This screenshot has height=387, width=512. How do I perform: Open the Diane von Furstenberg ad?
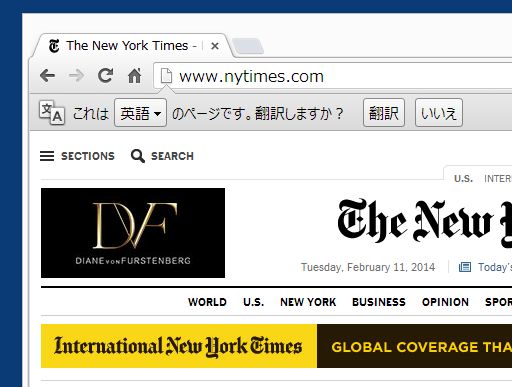[133, 233]
